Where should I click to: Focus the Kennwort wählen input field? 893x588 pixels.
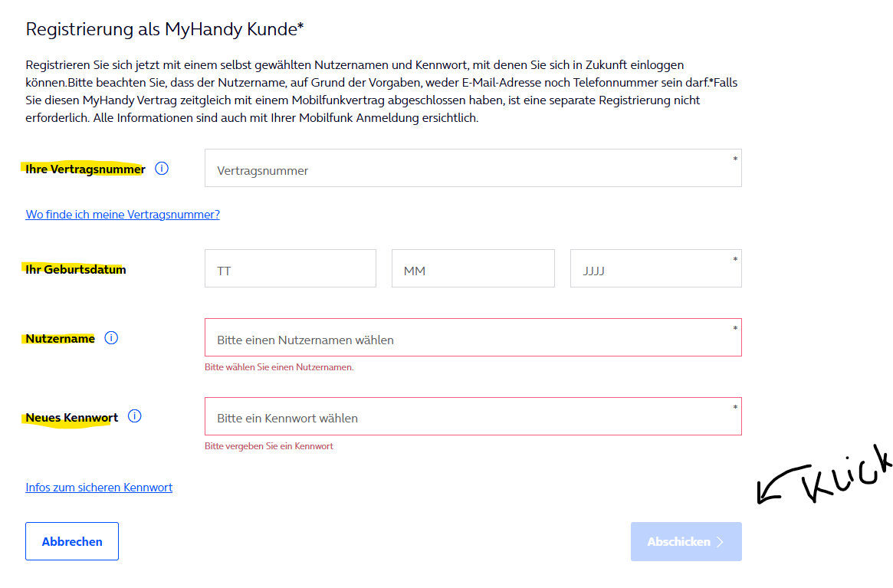(473, 416)
